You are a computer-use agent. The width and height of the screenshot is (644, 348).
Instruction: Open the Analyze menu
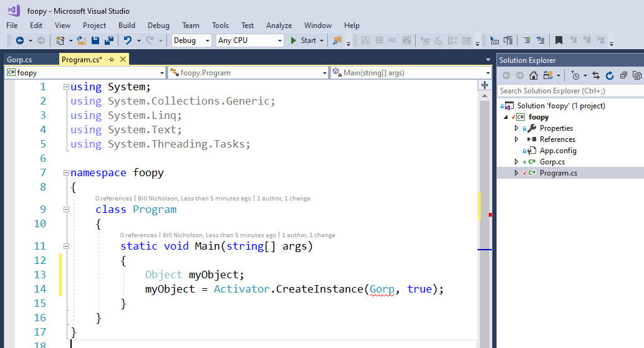click(x=279, y=26)
